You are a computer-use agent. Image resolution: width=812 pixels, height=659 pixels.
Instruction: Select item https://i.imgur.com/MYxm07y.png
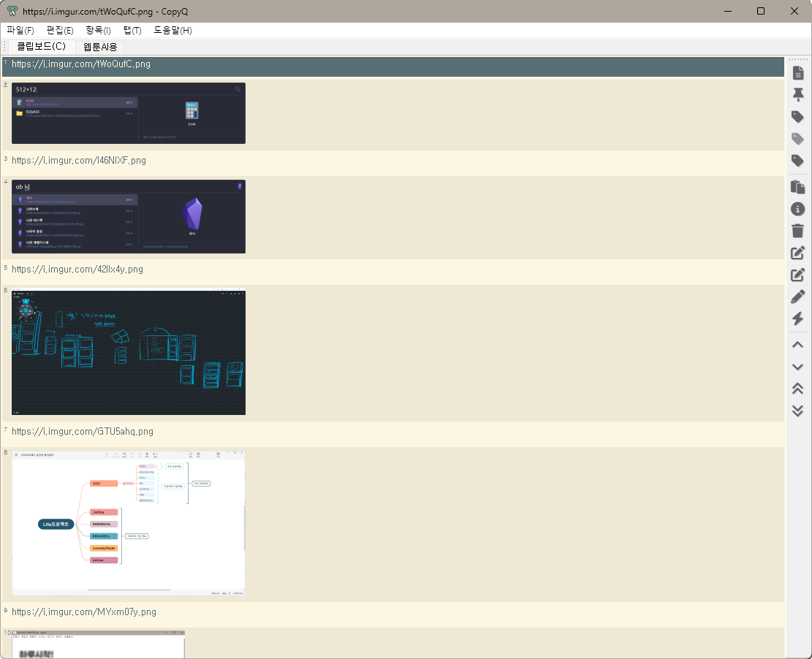392,614
